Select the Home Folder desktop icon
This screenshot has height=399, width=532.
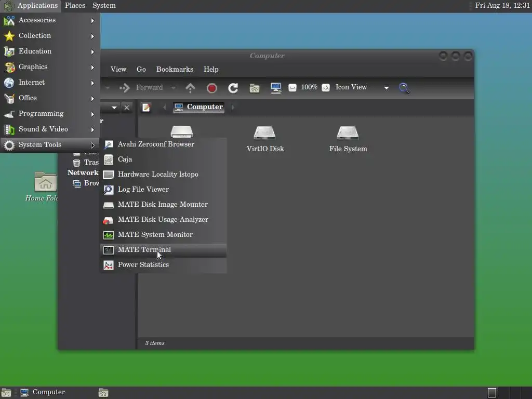[43, 187]
